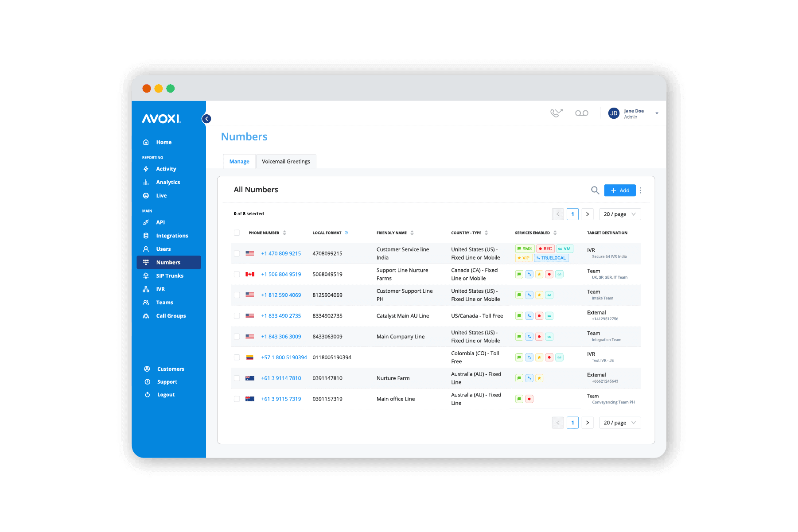Click the top page 1 button

572,214
